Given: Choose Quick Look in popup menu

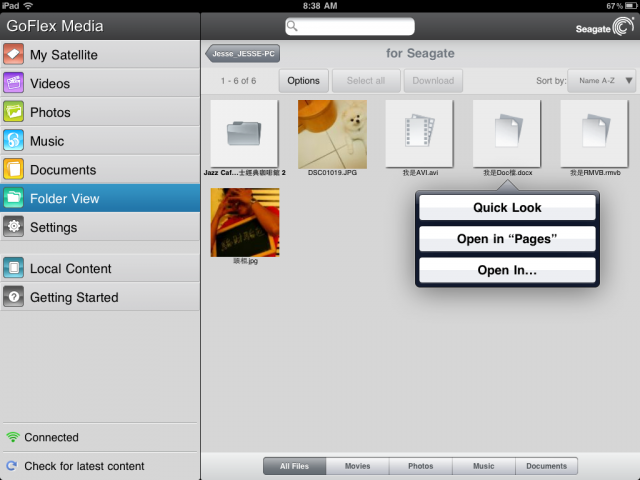Looking at the screenshot, I should [x=507, y=207].
